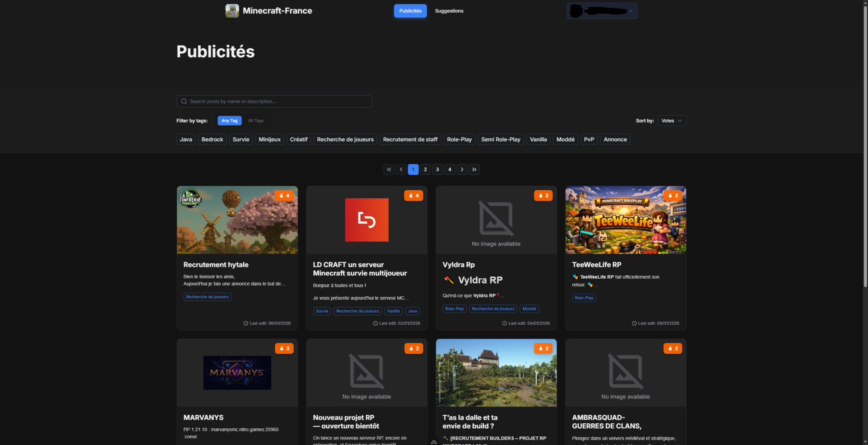Click the search posts input field
Screen dimensions: 868x445
[x=274, y=101]
